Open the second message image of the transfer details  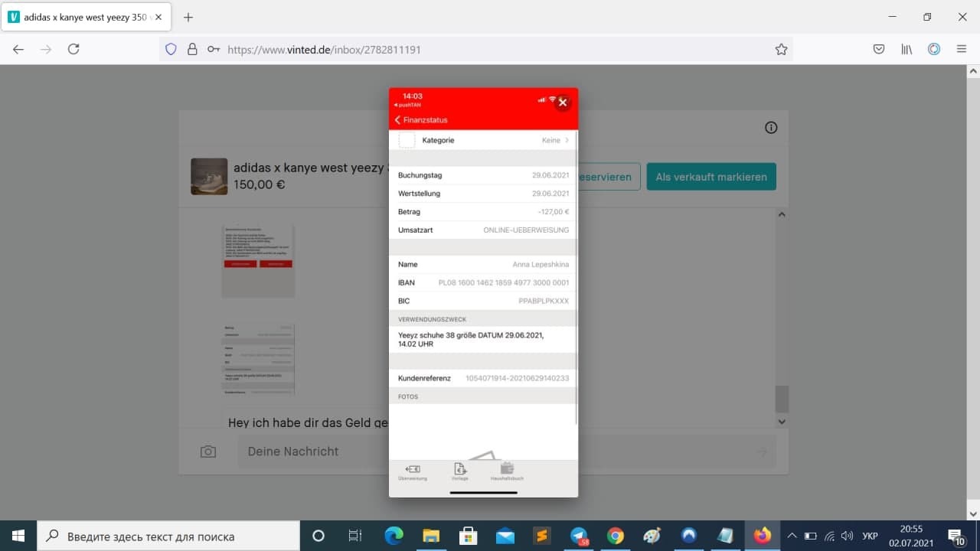point(258,360)
